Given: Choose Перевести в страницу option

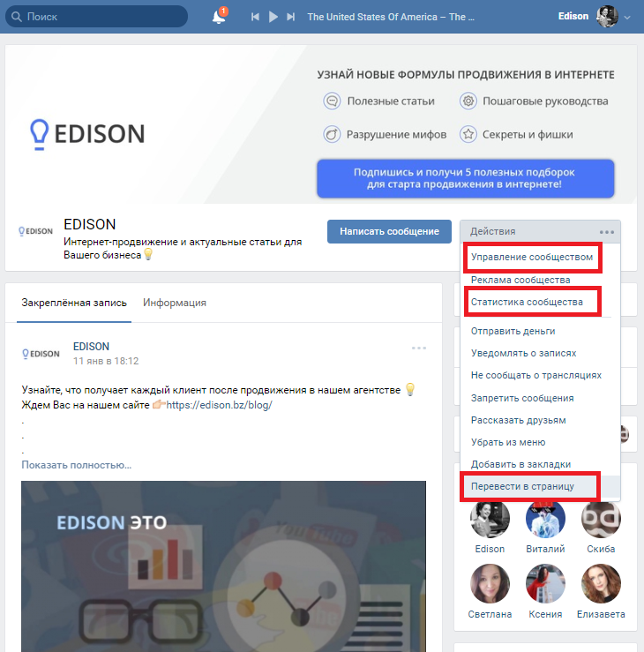Looking at the screenshot, I should click(x=522, y=486).
